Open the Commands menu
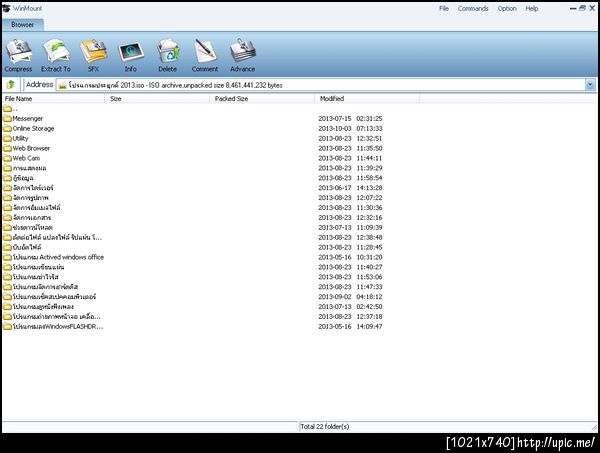 click(x=473, y=8)
